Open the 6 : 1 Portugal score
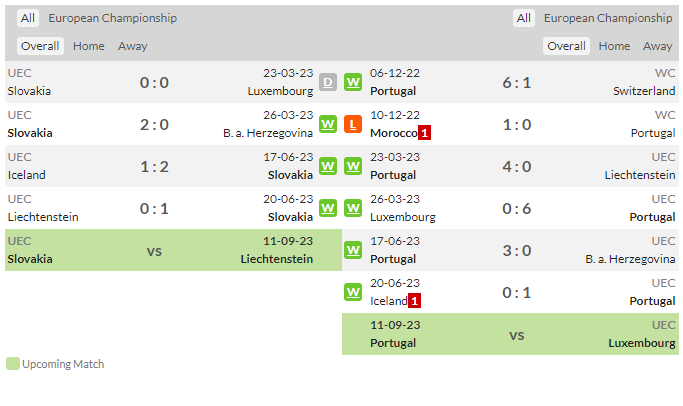 (x=517, y=83)
